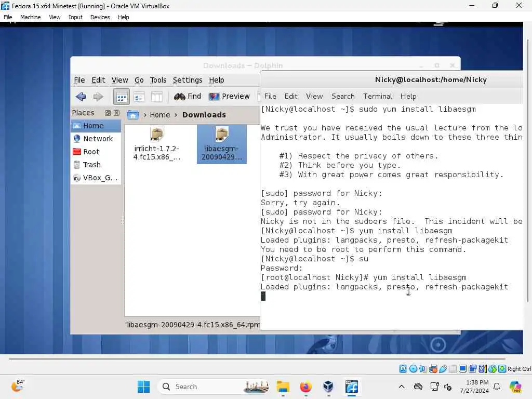Open Dolphin Edit menu
Viewport: 532px width, 399px height.
[98, 80]
